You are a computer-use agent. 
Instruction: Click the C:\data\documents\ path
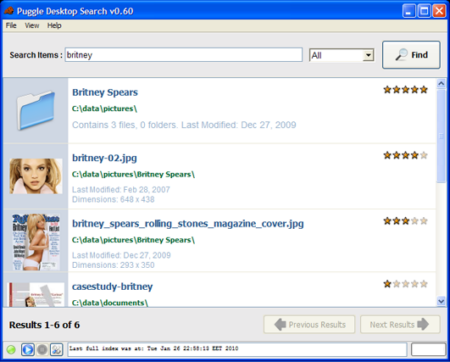tap(110, 303)
